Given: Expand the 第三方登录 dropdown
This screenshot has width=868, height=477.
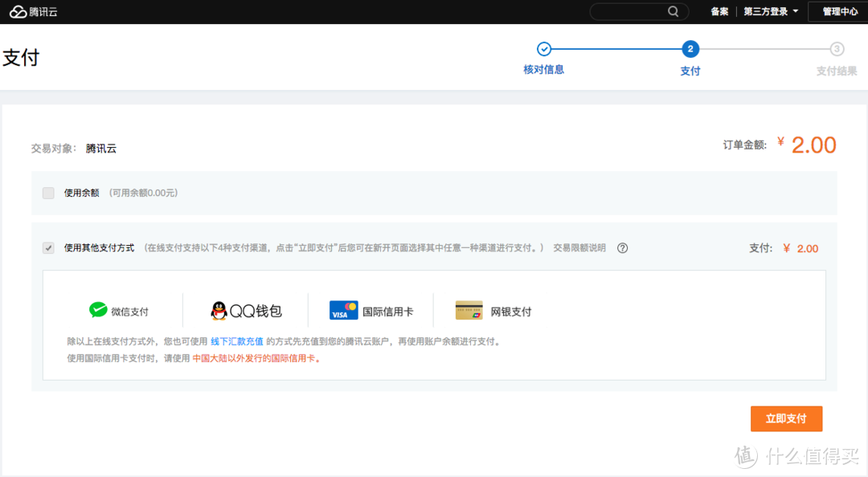Looking at the screenshot, I should 771,11.
